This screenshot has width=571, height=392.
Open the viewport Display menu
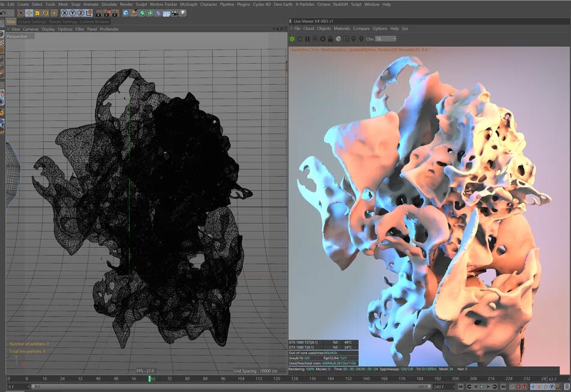(48, 29)
